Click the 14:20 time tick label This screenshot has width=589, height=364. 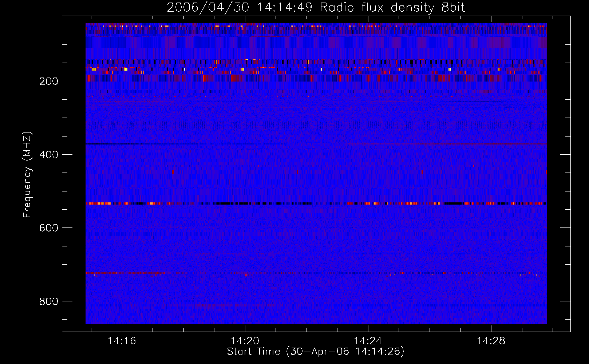click(245, 341)
